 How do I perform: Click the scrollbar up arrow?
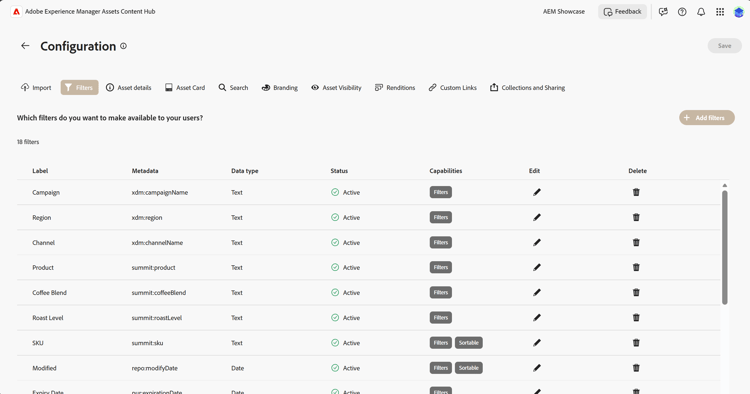point(725,185)
